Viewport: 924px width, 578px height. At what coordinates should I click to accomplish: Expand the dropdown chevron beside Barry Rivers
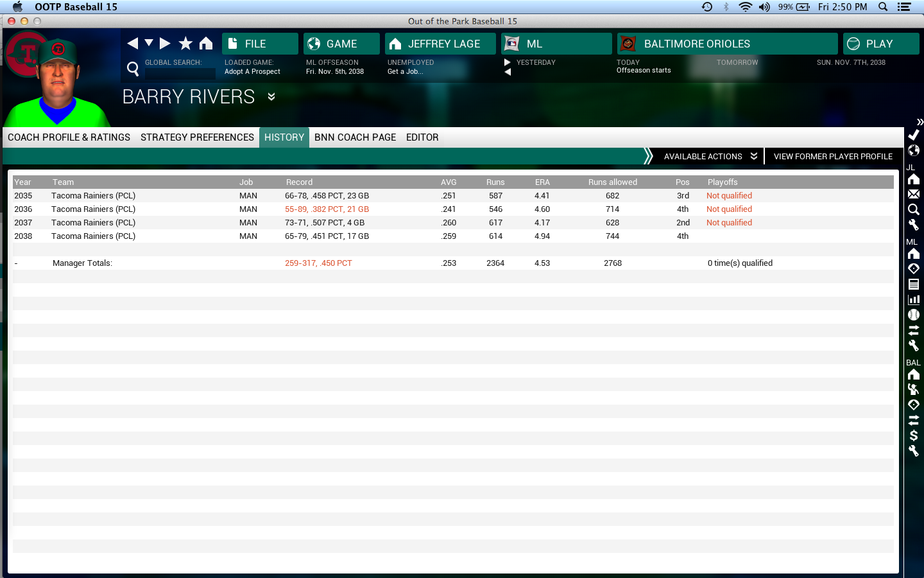tap(271, 97)
